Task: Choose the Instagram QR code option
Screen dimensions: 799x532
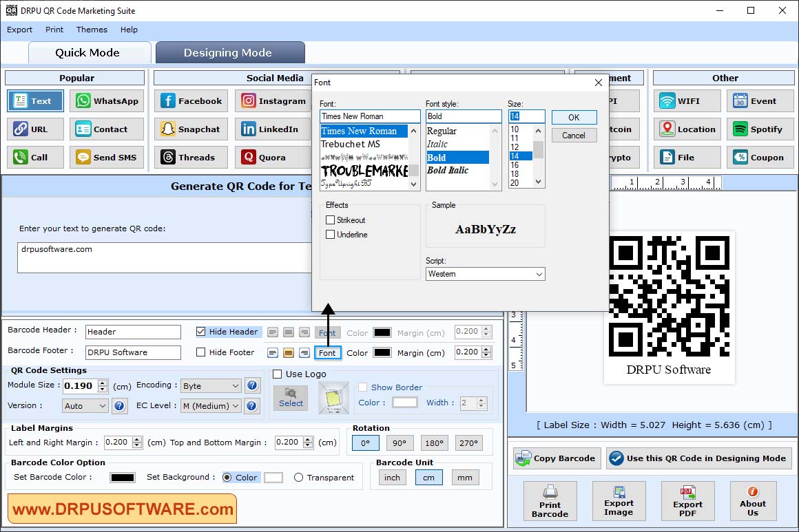Action: [x=273, y=100]
